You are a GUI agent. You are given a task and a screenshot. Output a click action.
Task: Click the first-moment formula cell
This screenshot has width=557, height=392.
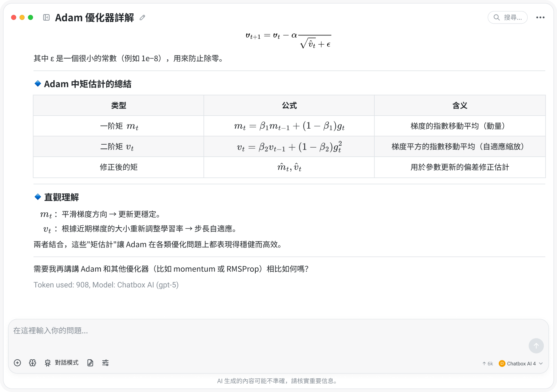[x=289, y=126]
